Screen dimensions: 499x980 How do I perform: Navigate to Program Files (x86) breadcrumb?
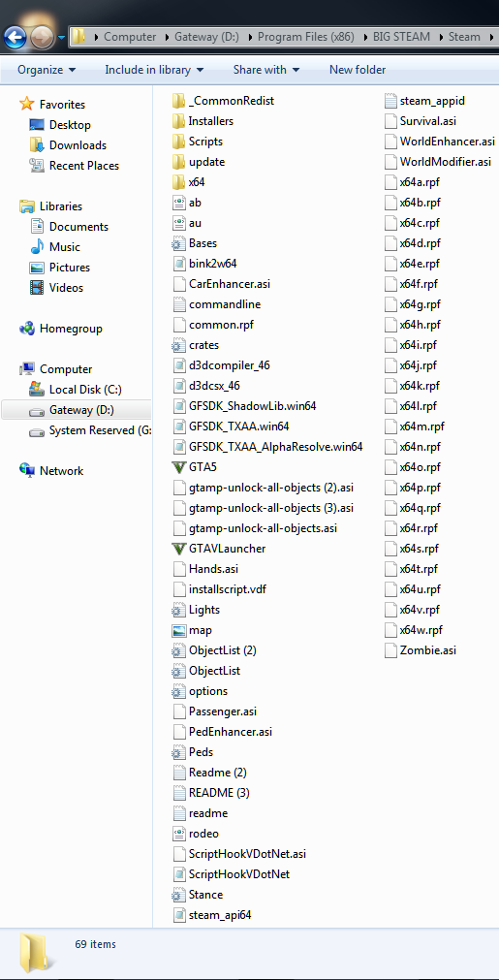[305, 36]
